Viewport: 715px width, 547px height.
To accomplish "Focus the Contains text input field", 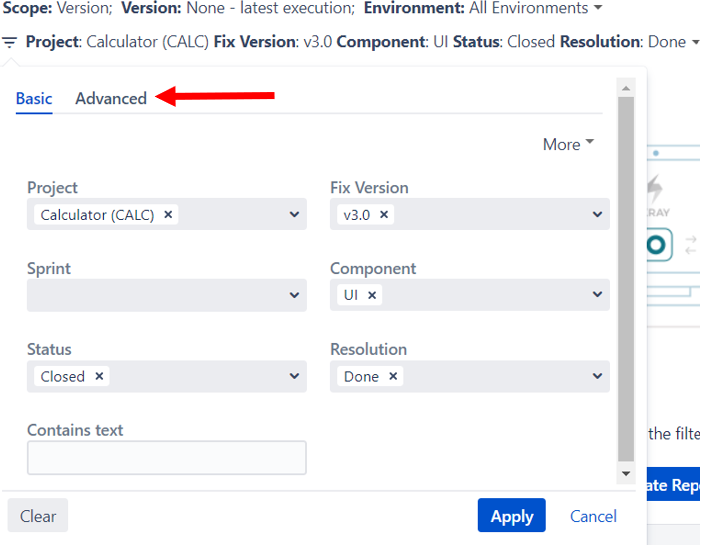I will click(166, 458).
